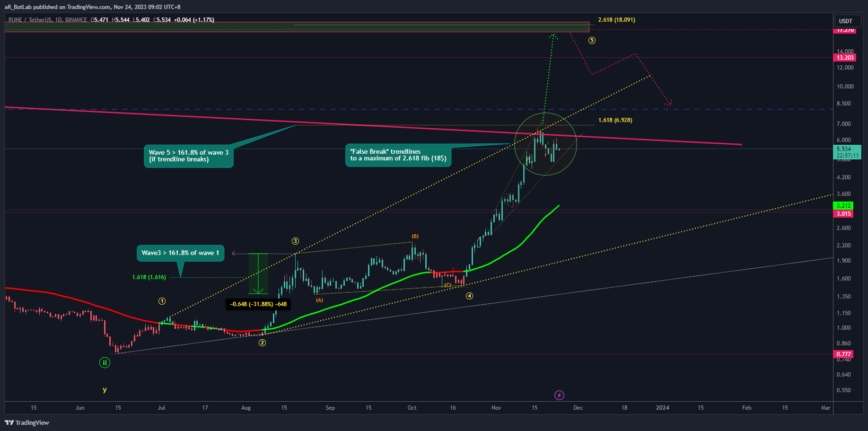868x431 pixels.
Task: Select the circled wave 2 label
Action: point(262,343)
